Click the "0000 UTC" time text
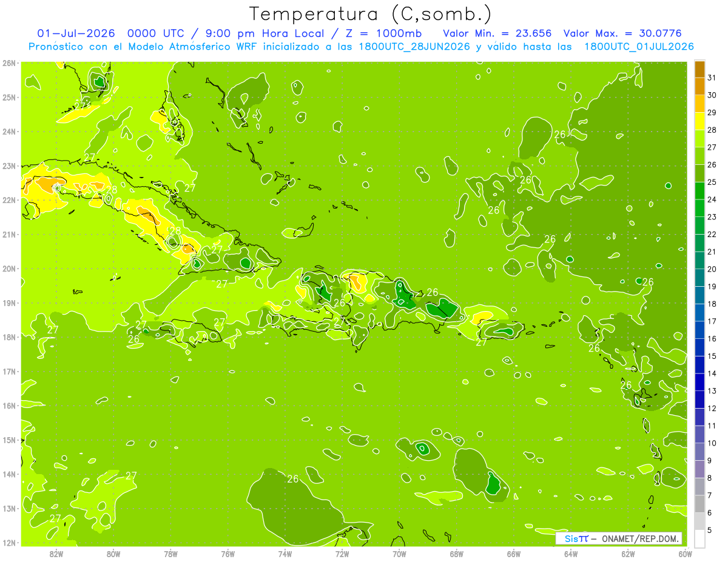 155,33
